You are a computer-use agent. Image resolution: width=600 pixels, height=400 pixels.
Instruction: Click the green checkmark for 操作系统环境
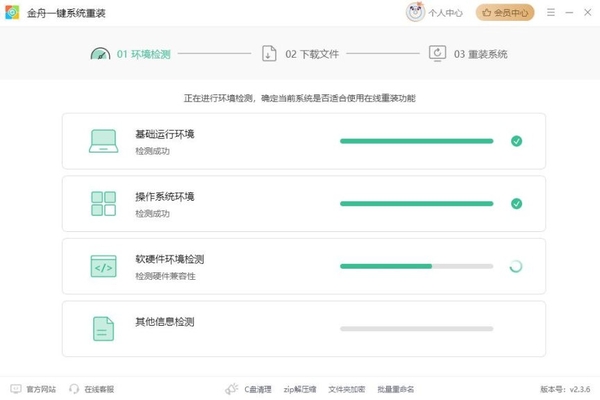click(516, 204)
